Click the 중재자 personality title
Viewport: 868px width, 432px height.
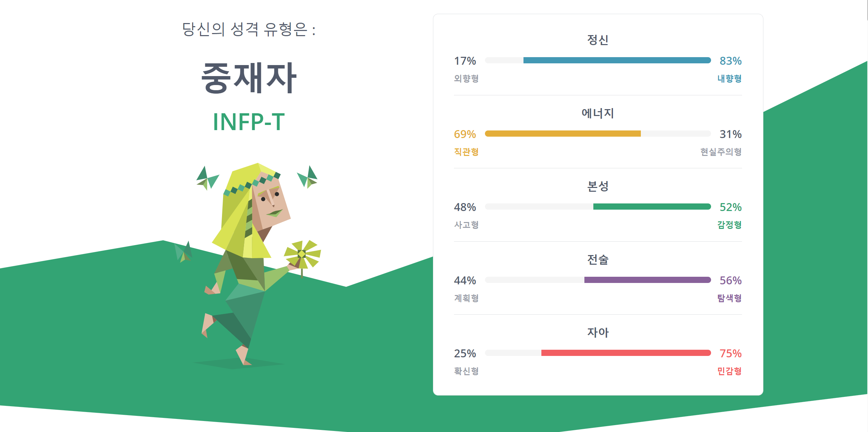click(248, 78)
